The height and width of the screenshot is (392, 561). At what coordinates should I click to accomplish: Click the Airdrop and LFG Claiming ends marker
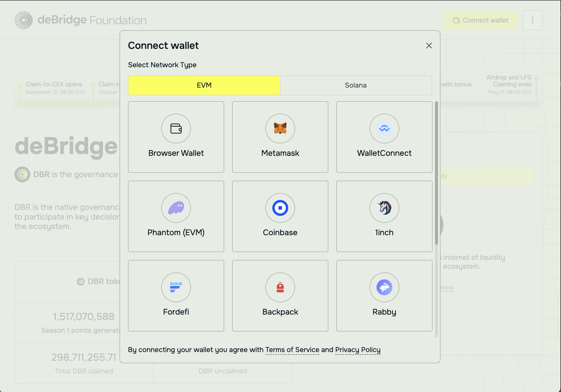(536, 78)
